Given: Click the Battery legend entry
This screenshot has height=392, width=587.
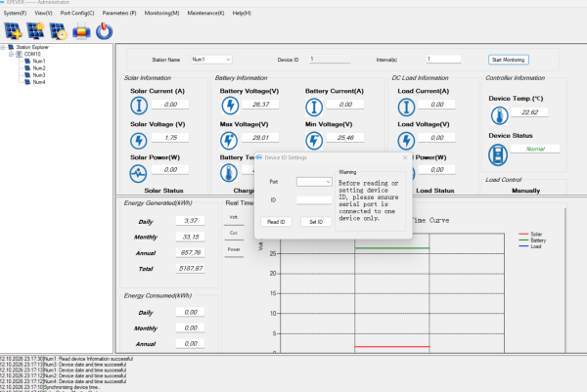Looking at the screenshot, I should [x=532, y=240].
